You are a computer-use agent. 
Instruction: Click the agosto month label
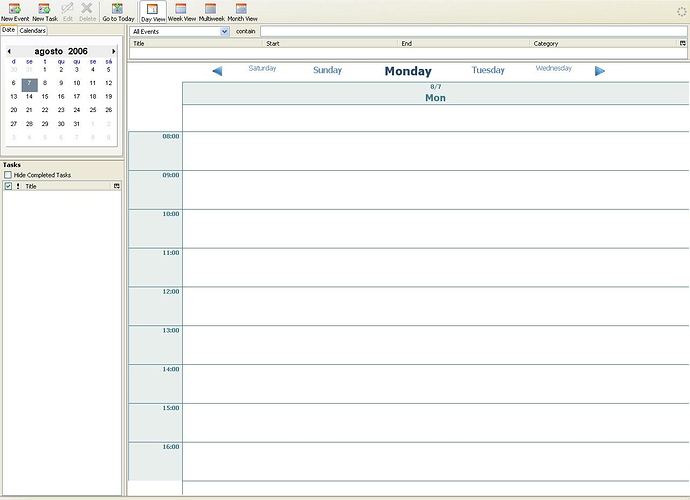point(48,51)
